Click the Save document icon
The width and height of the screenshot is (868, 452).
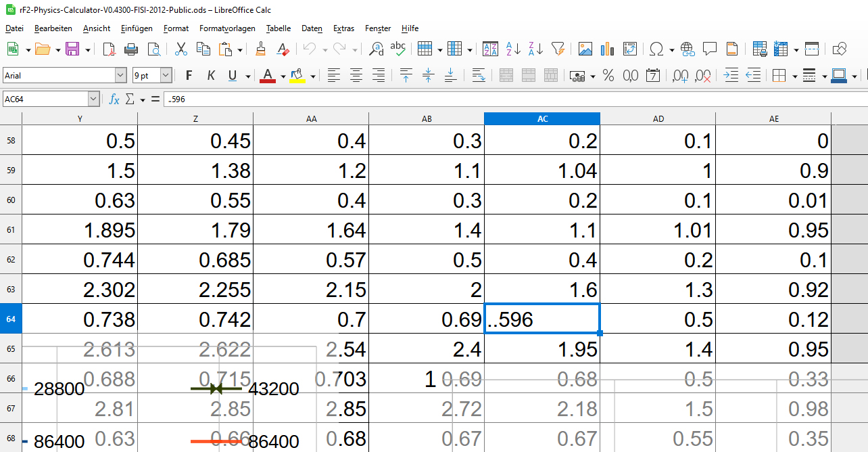[72, 49]
